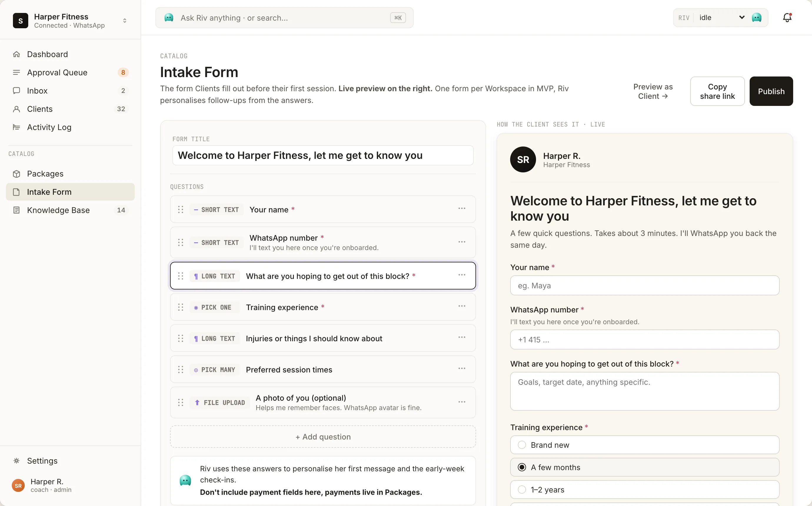812x506 pixels.
Task: Open more options for Your name question
Action: (462, 209)
